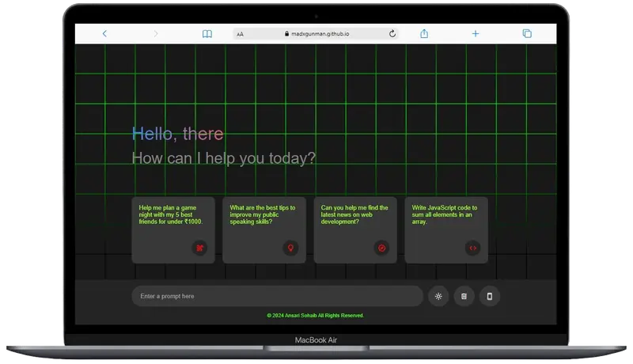Click the lightbulb icon on public speaking card

(290, 248)
